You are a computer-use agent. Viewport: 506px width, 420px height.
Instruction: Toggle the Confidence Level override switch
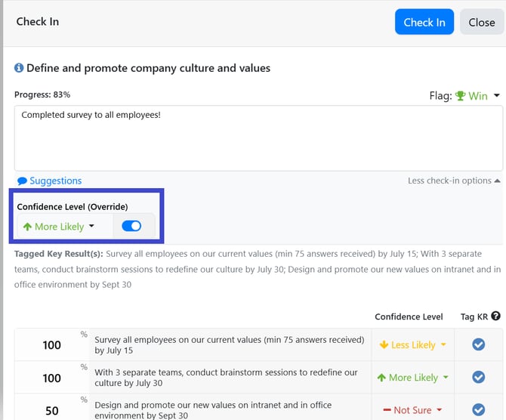[131, 226]
